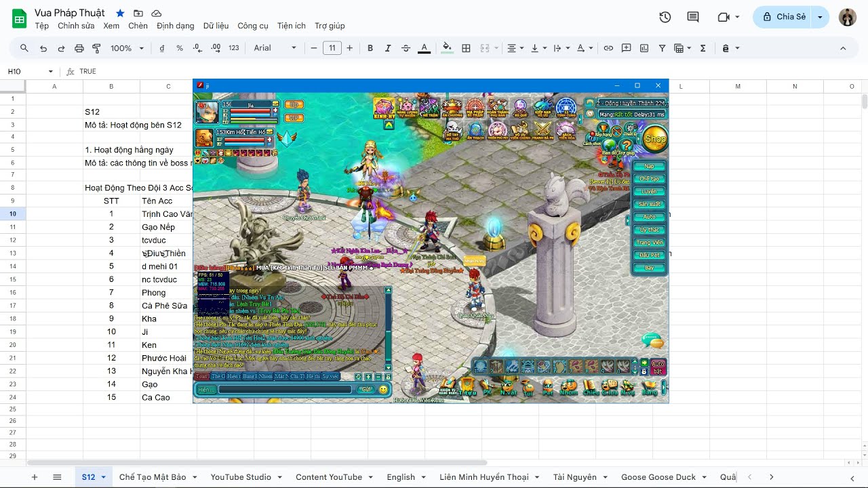Open the text color picker
This screenshot has height=488, width=868.
pyautogui.click(x=424, y=48)
